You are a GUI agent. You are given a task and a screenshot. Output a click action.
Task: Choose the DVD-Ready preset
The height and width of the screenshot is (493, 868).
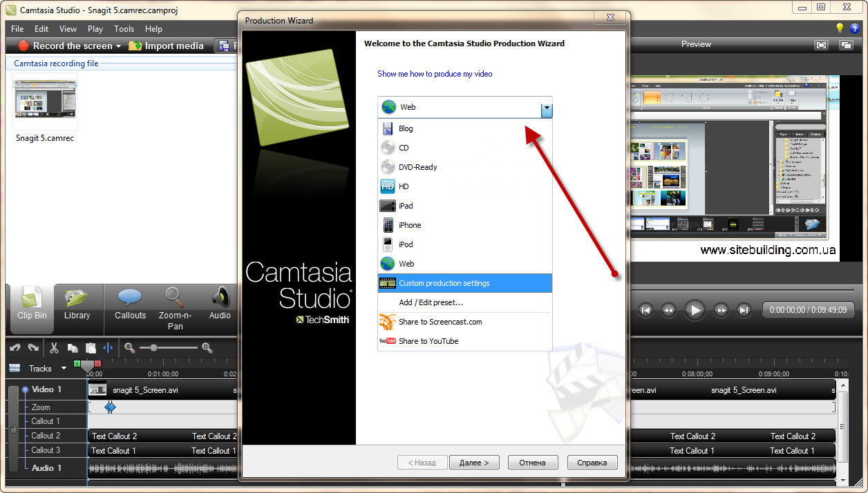tap(464, 167)
